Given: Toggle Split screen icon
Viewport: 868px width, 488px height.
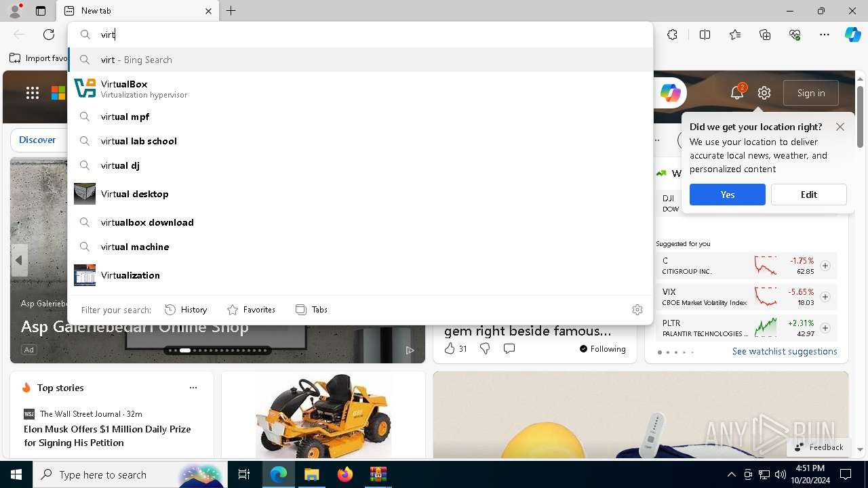Looking at the screenshot, I should pos(705,35).
